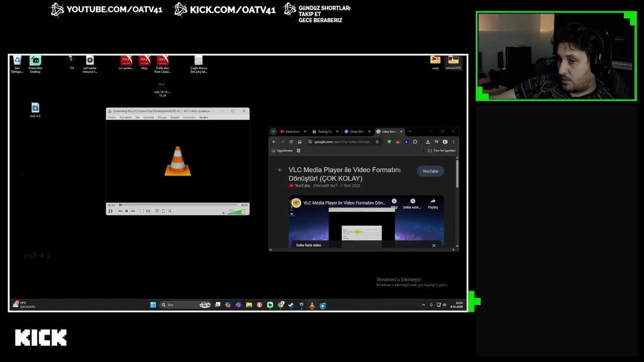Viewport: 644px width, 362px height.
Task: Open Streamlabs Desktop shortcut
Action: 35,64
